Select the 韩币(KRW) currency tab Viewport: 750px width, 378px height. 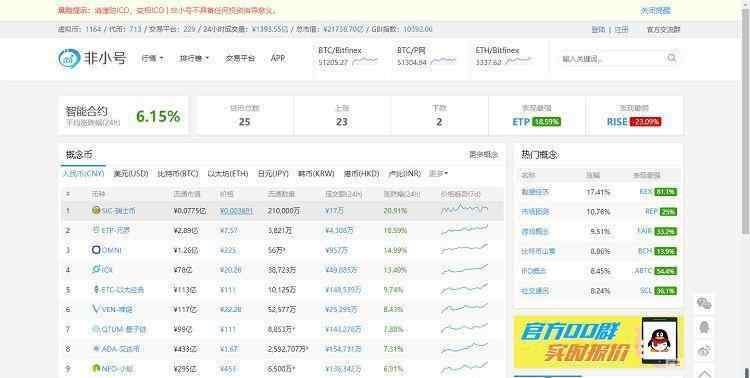[x=316, y=173]
